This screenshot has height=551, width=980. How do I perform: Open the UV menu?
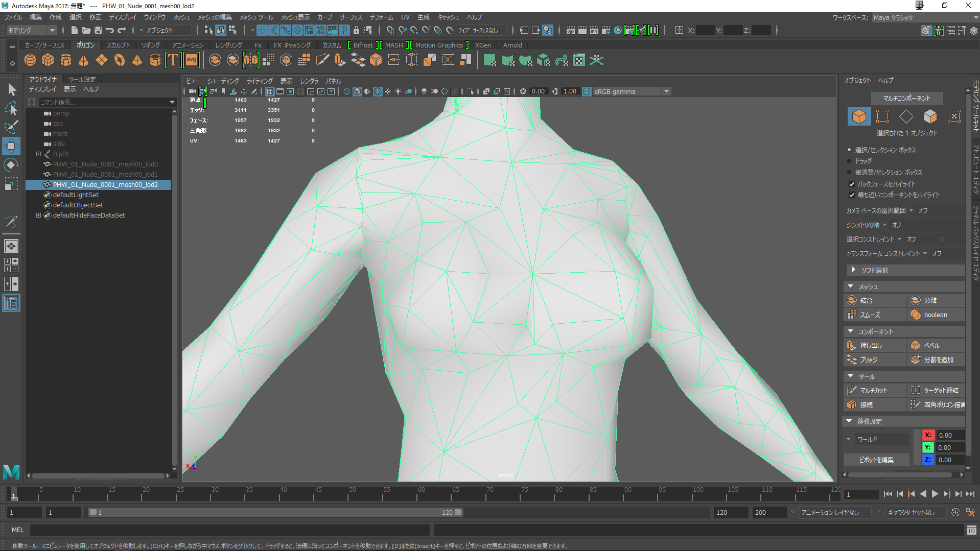405,17
